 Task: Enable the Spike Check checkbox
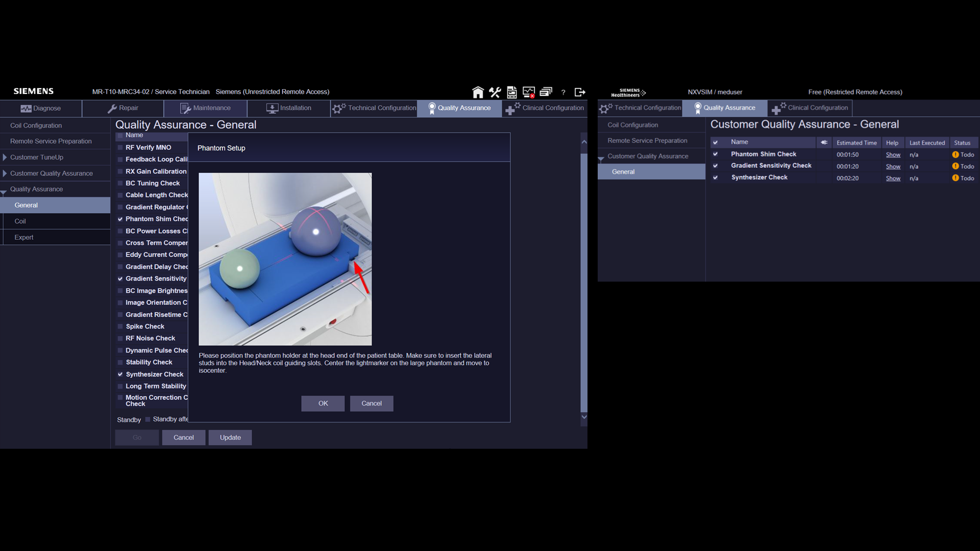coord(120,326)
